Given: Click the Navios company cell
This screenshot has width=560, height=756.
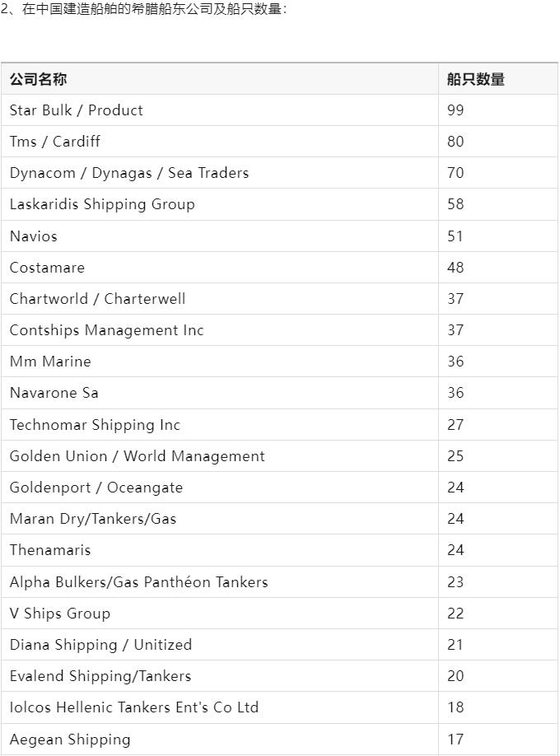Looking at the screenshot, I should [x=219, y=236].
